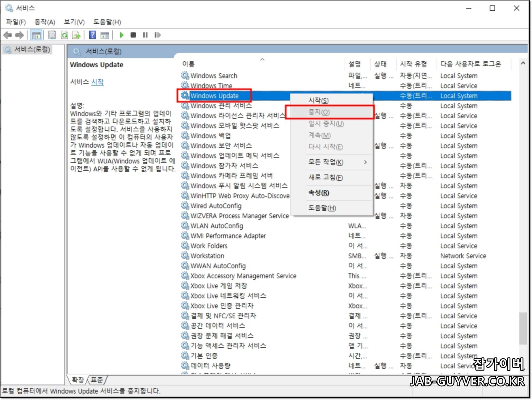The width and height of the screenshot is (532, 400).
Task: Toggle the Show/Hide Action Pane icon
Action: coord(105,35)
